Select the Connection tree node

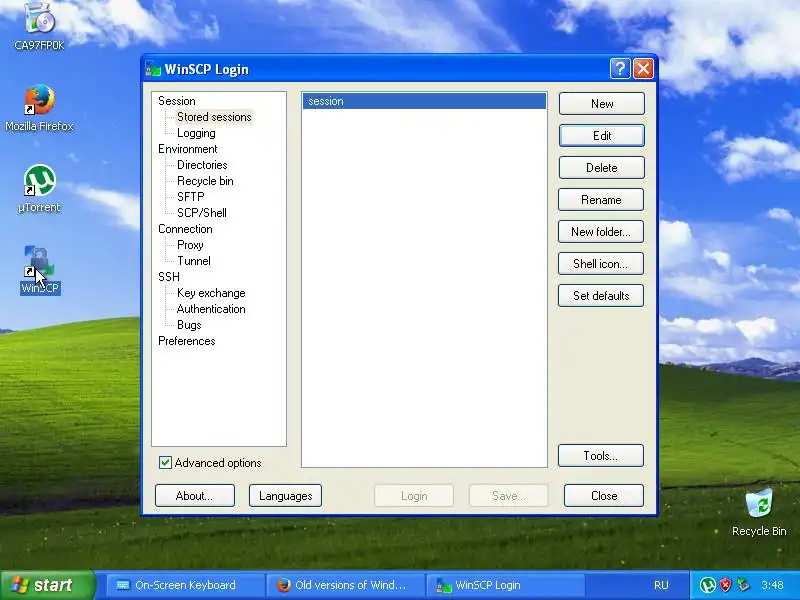[x=185, y=229]
